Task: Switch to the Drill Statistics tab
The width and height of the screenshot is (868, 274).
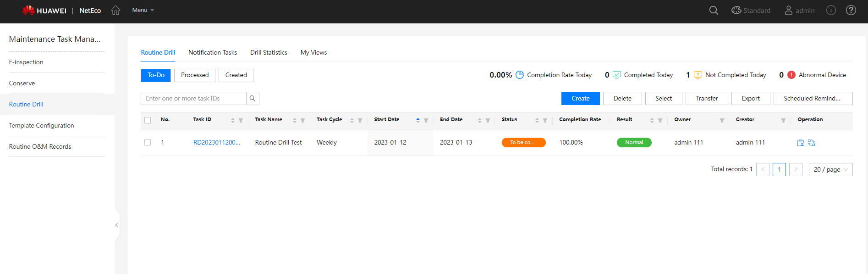Action: tap(269, 53)
